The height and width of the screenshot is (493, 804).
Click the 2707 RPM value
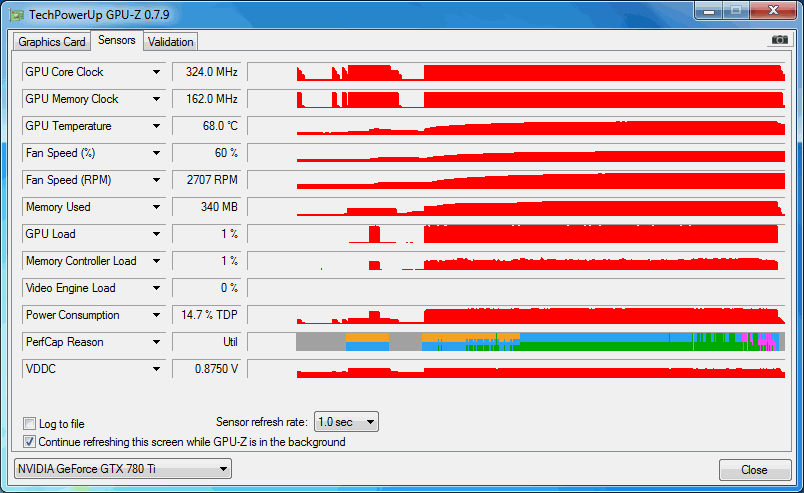[207, 180]
